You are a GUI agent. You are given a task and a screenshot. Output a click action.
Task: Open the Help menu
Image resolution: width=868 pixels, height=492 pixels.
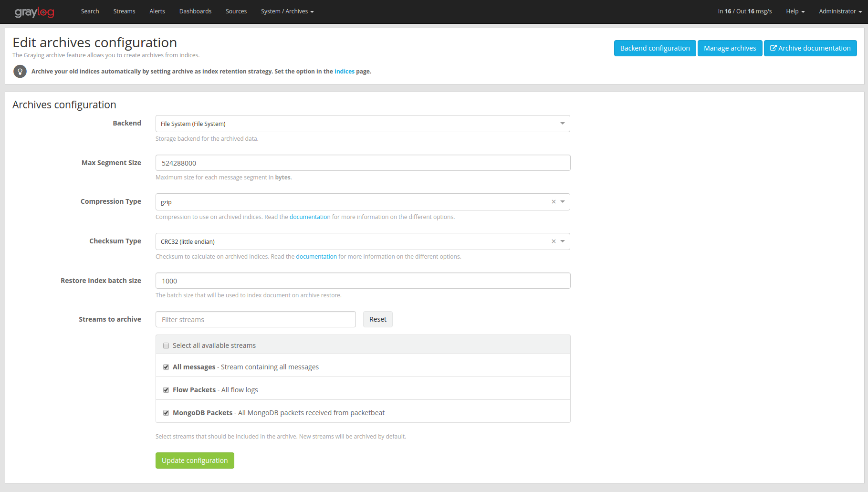click(x=794, y=11)
